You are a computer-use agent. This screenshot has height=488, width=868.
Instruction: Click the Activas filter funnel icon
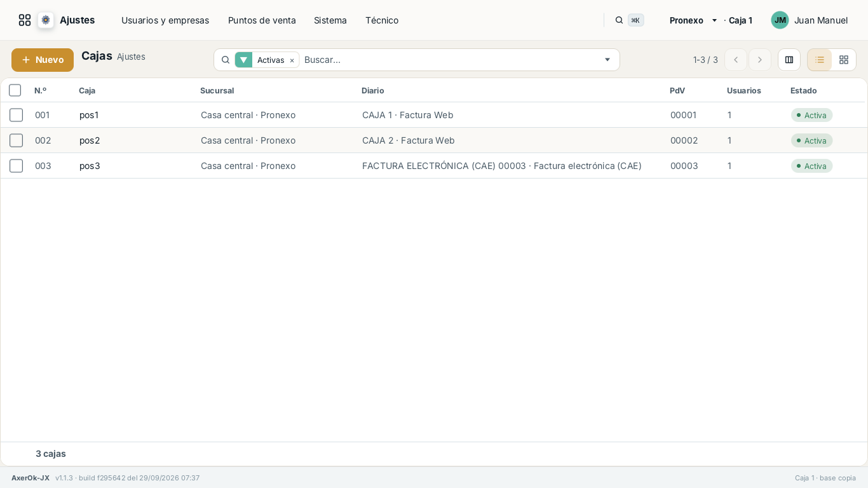coord(243,60)
